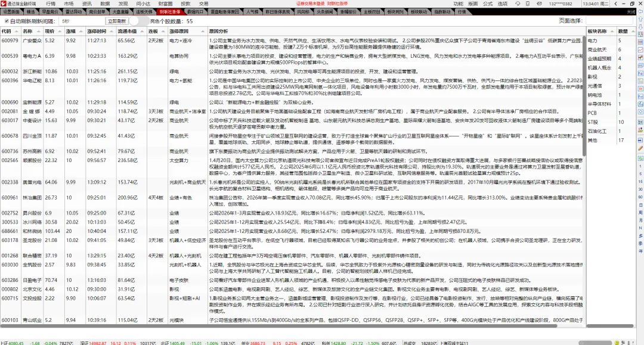Viewport: 644px width, 345px height.
Task: Sort by 流通市值 column header arrow
Action: coord(142,31)
